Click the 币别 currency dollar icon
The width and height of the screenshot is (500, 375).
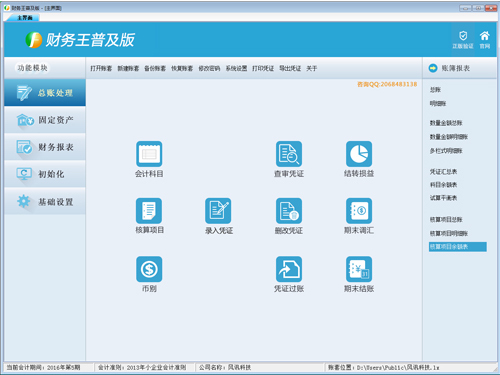[x=149, y=269]
